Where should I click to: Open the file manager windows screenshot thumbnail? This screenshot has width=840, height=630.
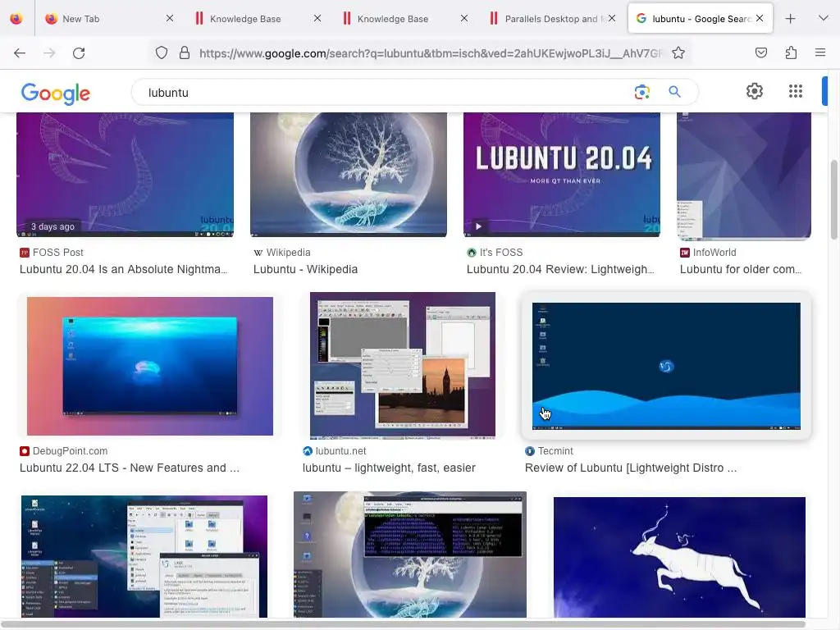[x=144, y=556]
